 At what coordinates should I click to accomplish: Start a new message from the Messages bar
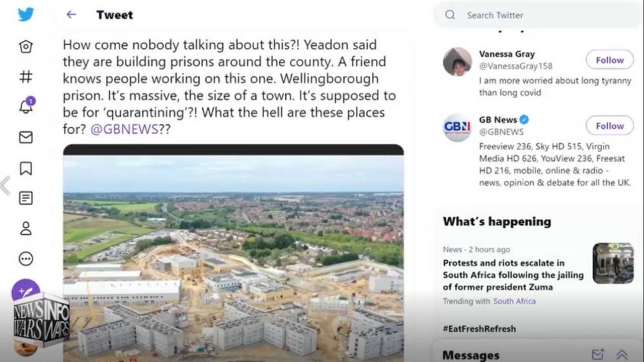point(598,354)
